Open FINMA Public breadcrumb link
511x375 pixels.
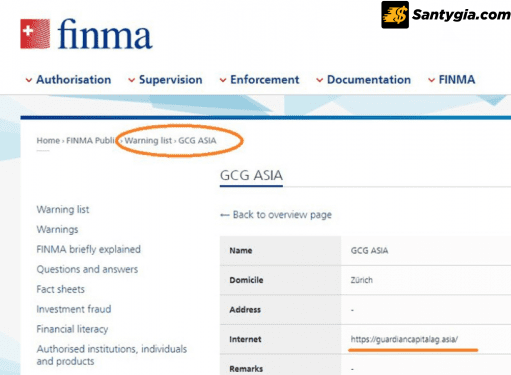coord(90,141)
